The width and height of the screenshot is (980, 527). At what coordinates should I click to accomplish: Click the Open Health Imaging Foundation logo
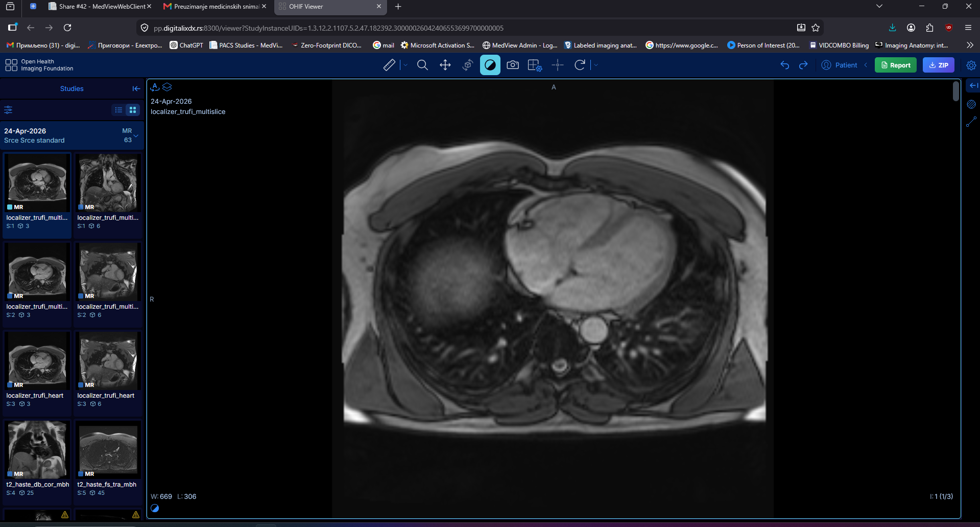click(x=39, y=65)
